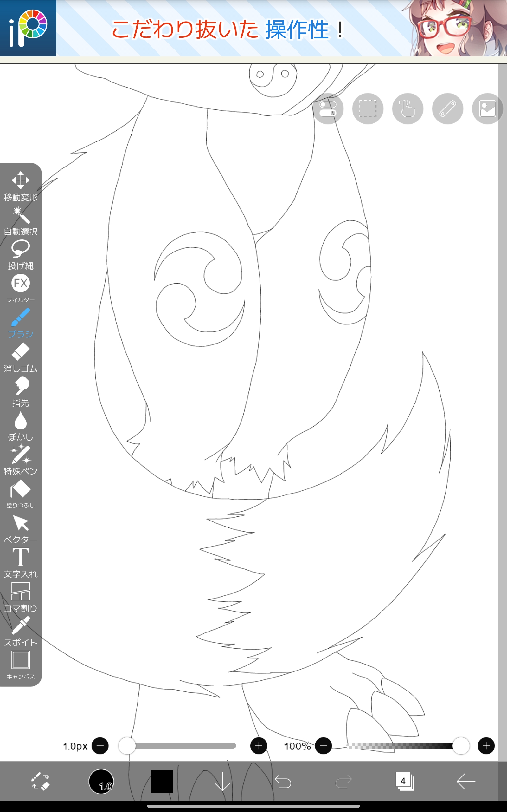Viewport: 507px width, 812px height.
Task: Choose the 塗りつぶし bucket fill tool
Action: pos(21,494)
